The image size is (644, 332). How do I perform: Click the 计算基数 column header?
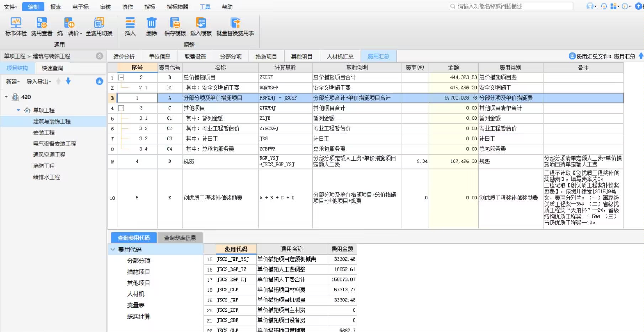tap(285, 68)
